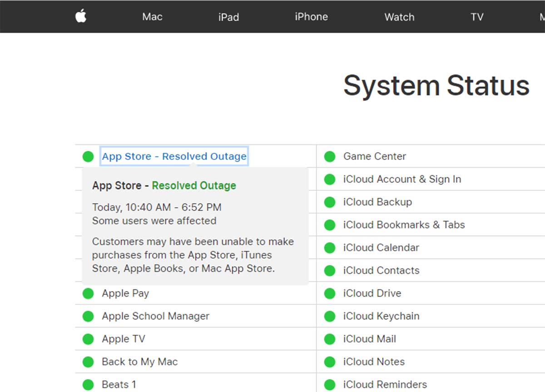The height and width of the screenshot is (392, 545).
Task: Click the App Store - Resolved Outage link
Action: coord(174,156)
